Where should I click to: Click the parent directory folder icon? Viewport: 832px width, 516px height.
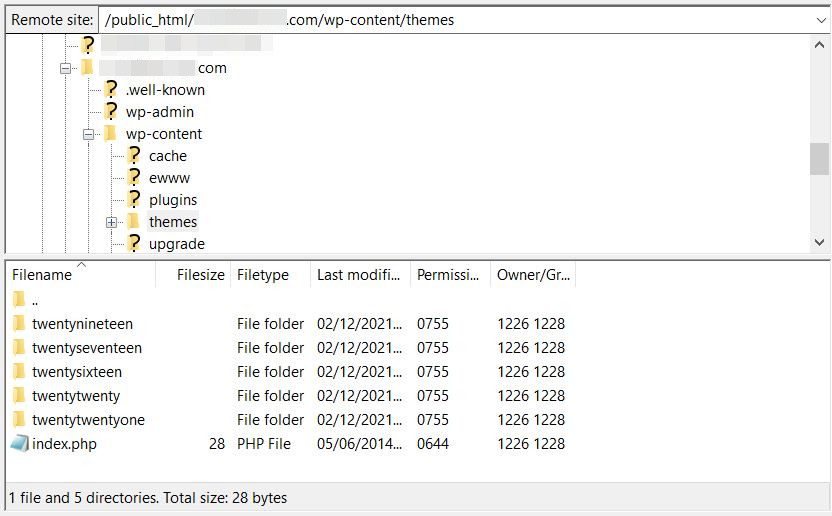point(19,300)
